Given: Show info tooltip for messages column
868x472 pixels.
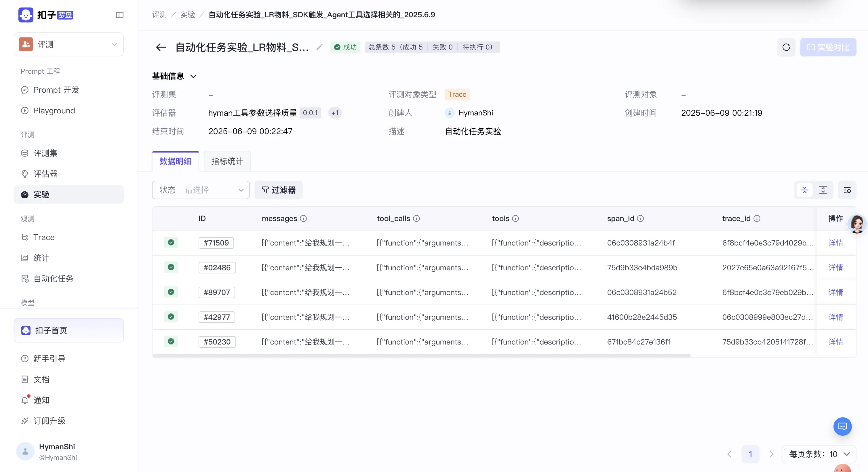Looking at the screenshot, I should point(303,219).
